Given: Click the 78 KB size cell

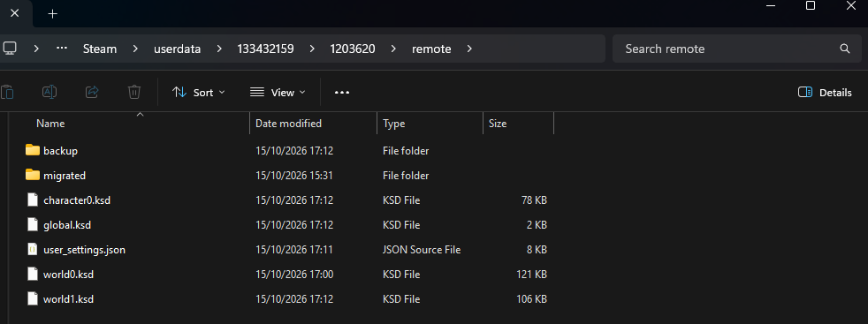Looking at the screenshot, I should tap(534, 200).
